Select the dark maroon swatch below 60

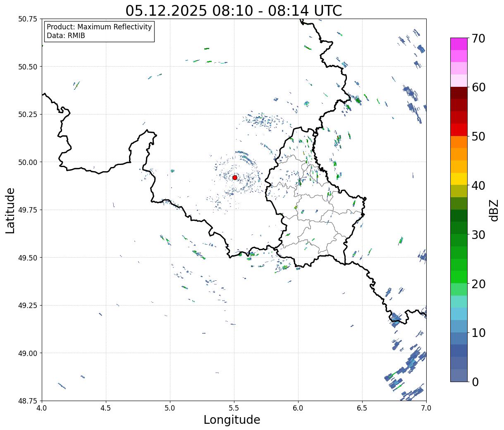pos(459,93)
